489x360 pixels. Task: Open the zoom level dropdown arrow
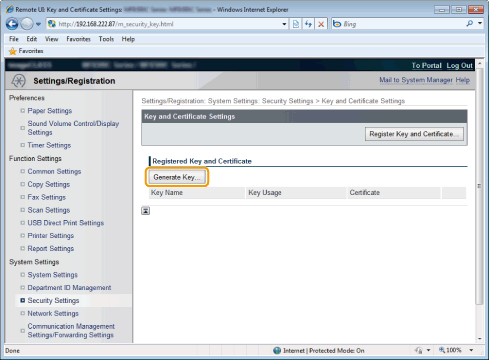click(471, 350)
